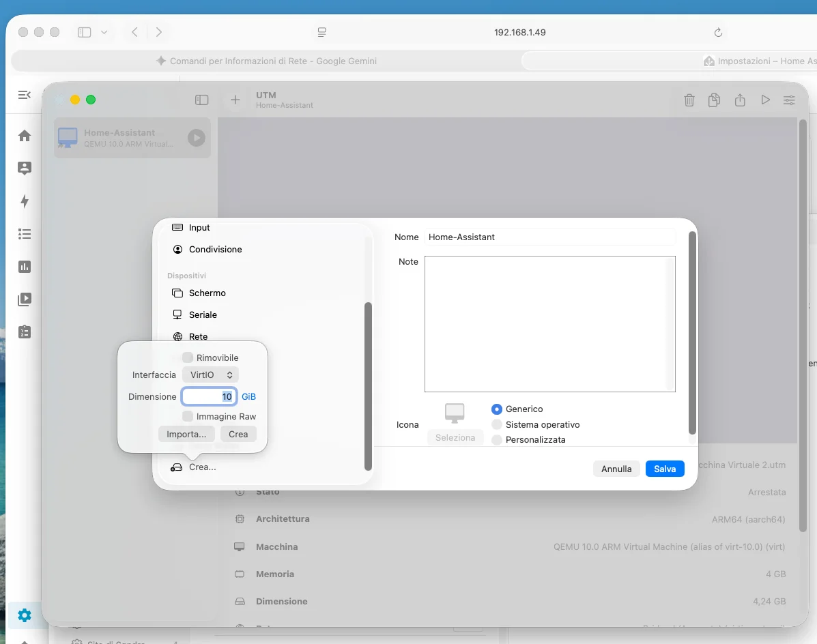Screen dimensions: 817x644
Task: Collapse Home Assistant sidebar menu icon
Action: pyautogui.click(x=25, y=95)
